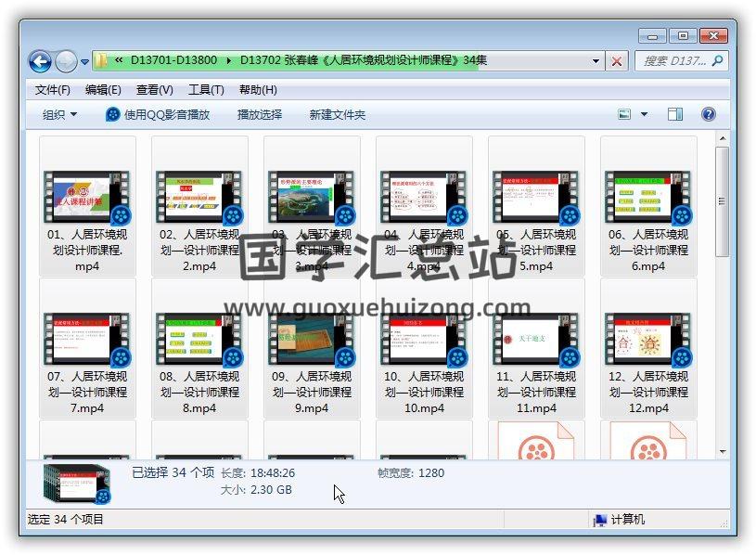Open the Help question mark icon
The image size is (756, 555).
coord(708,114)
